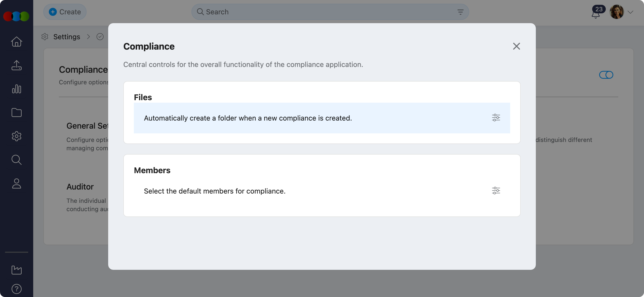
Task: Open the folder icon in sidebar
Action: coord(17,113)
